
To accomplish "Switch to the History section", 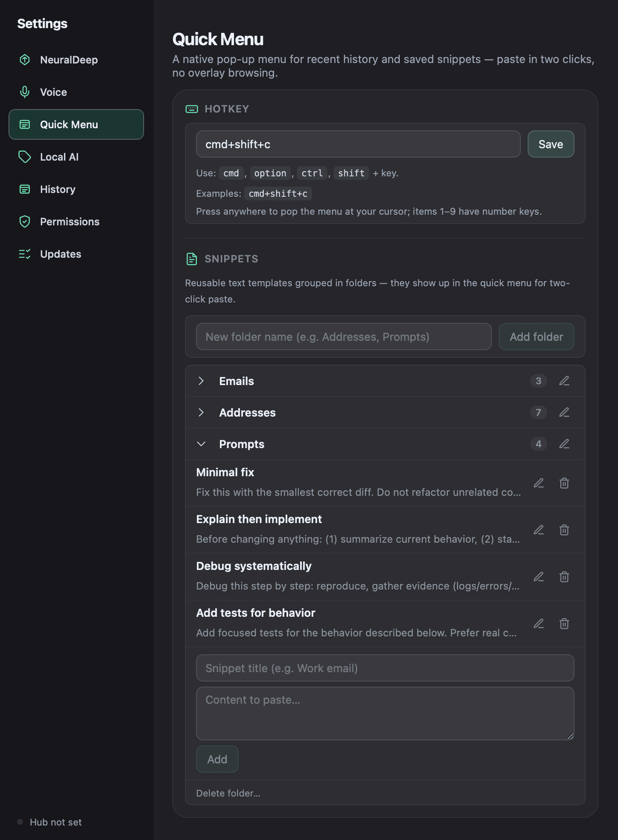I will [x=76, y=189].
